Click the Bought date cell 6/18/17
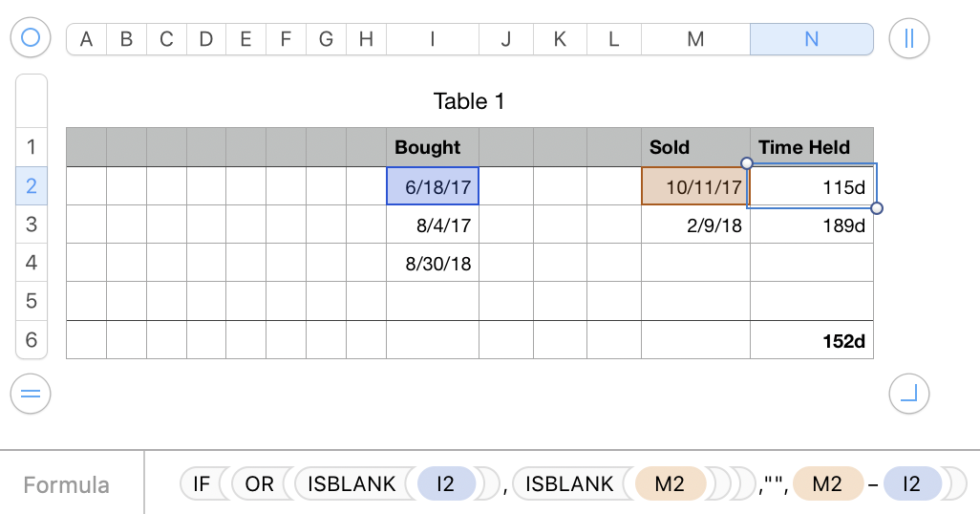 pos(433,186)
